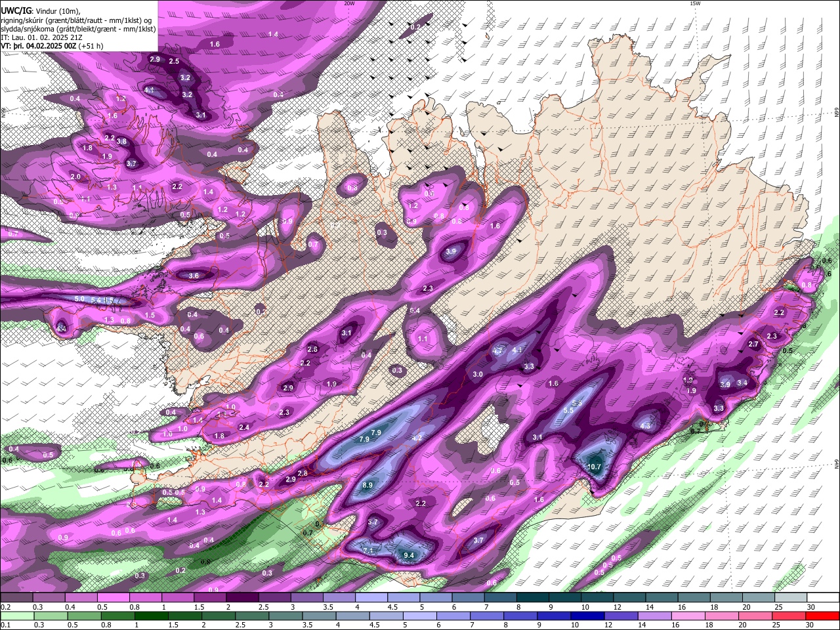Click the 20W longitude label
The height and width of the screenshot is (630, 840).
point(349,3)
